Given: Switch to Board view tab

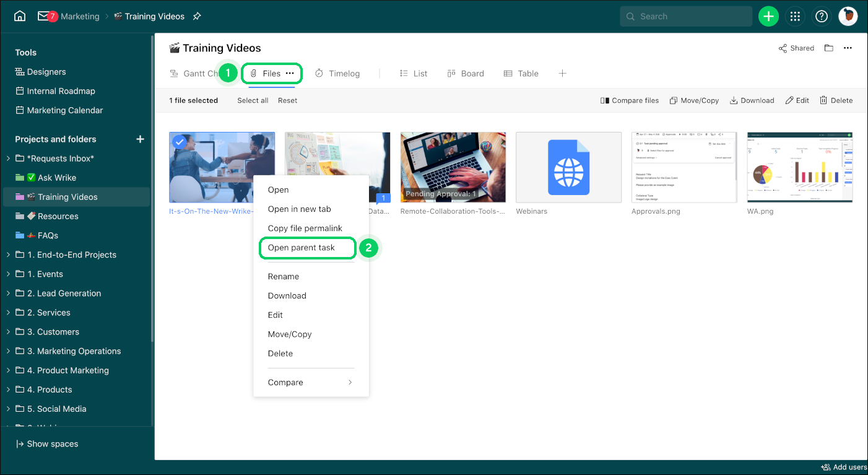Looking at the screenshot, I should pos(466,73).
